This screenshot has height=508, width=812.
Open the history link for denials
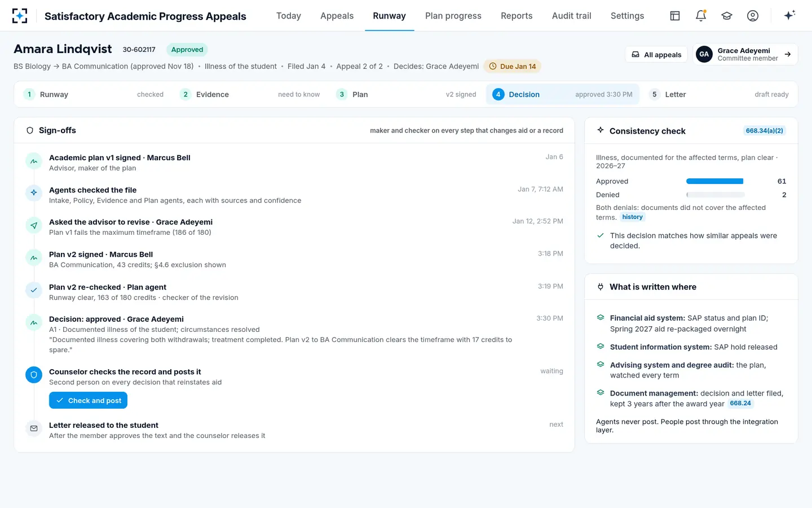[632, 217]
